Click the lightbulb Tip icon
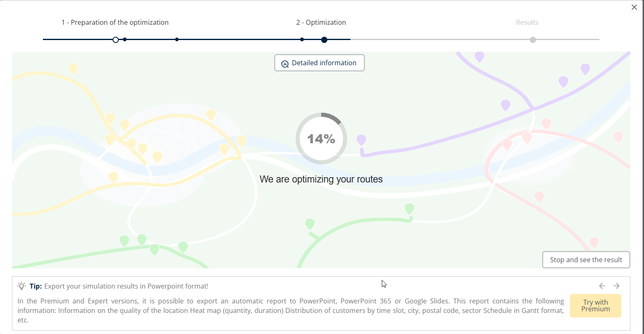The height and width of the screenshot is (334, 644). click(22, 286)
